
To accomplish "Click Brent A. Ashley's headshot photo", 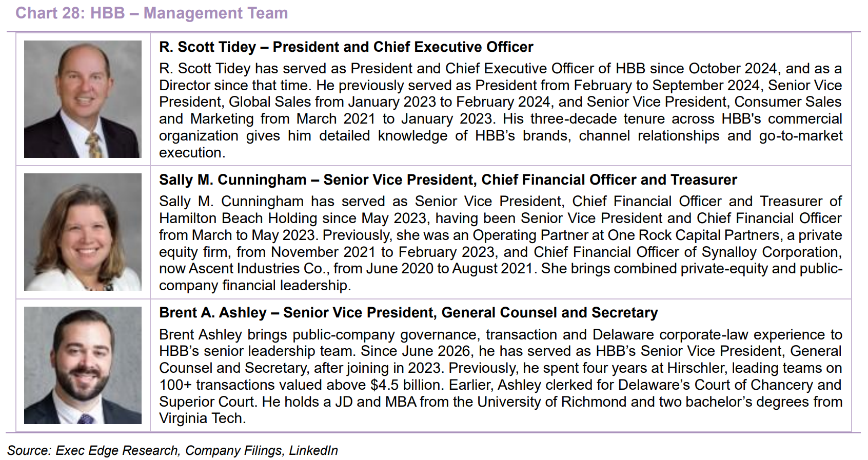I will [x=83, y=365].
